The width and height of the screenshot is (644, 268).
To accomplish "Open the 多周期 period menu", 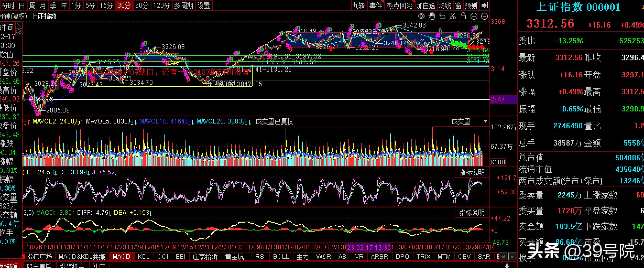I will [x=183, y=6].
